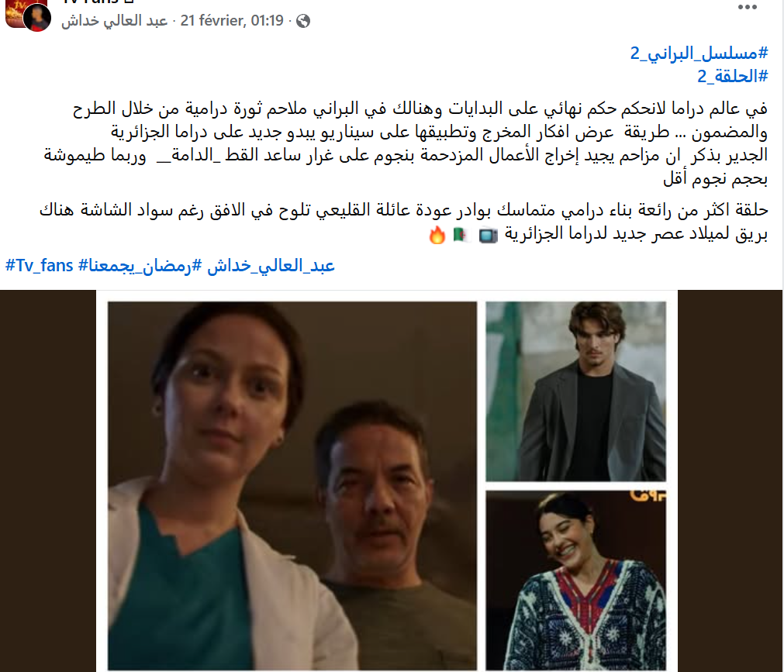Open the large photo of woman and man

(292, 486)
